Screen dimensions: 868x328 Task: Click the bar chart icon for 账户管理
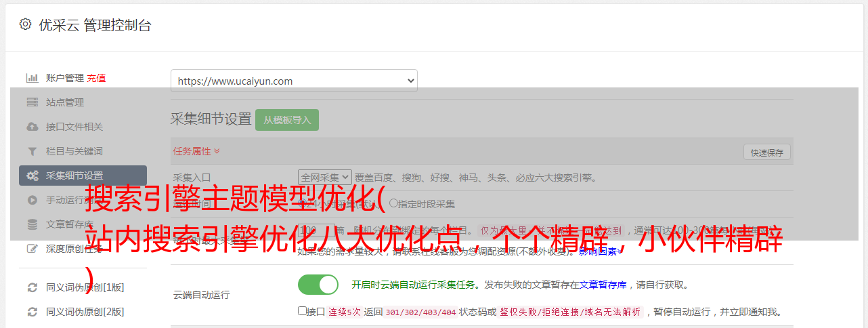pos(32,78)
